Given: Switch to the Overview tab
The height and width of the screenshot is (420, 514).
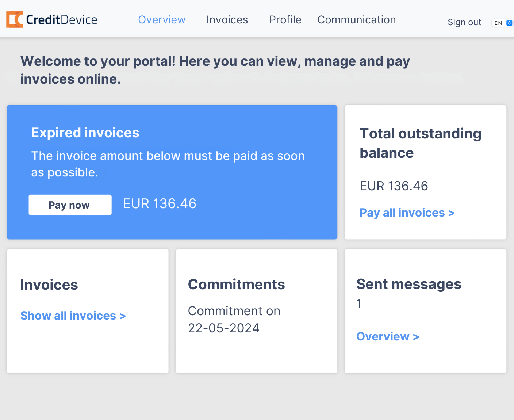Looking at the screenshot, I should 162,20.
